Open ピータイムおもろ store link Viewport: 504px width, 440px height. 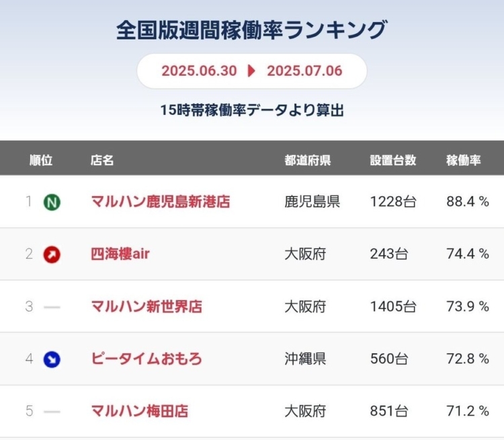pyautogui.click(x=146, y=359)
